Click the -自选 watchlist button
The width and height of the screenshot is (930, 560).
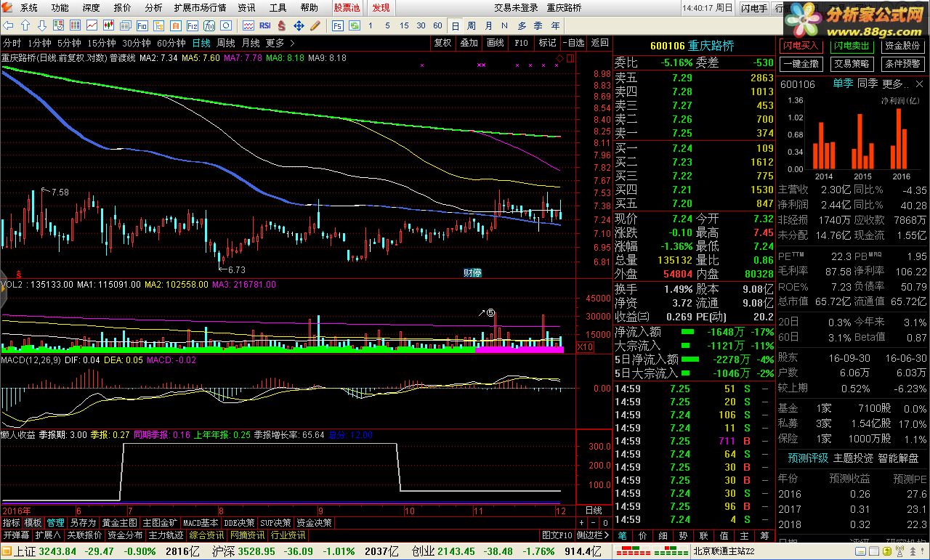click(x=573, y=43)
